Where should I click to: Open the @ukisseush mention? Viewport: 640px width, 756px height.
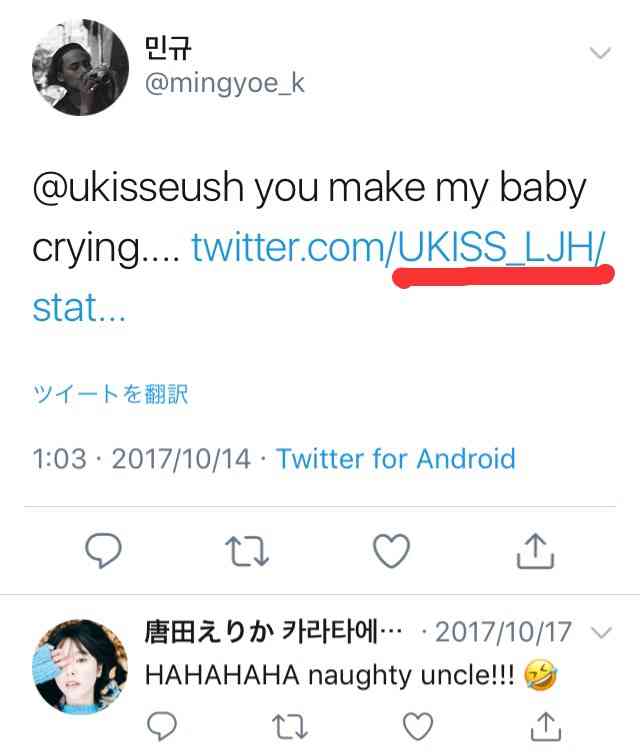point(138,188)
